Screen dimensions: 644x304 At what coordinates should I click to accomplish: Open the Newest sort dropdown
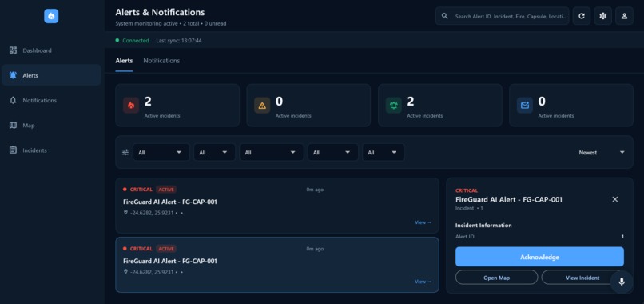602,152
